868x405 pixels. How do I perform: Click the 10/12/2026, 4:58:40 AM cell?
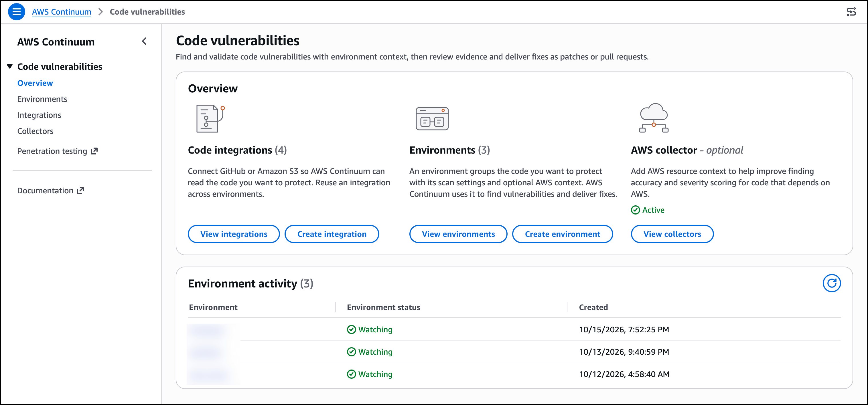[624, 374]
